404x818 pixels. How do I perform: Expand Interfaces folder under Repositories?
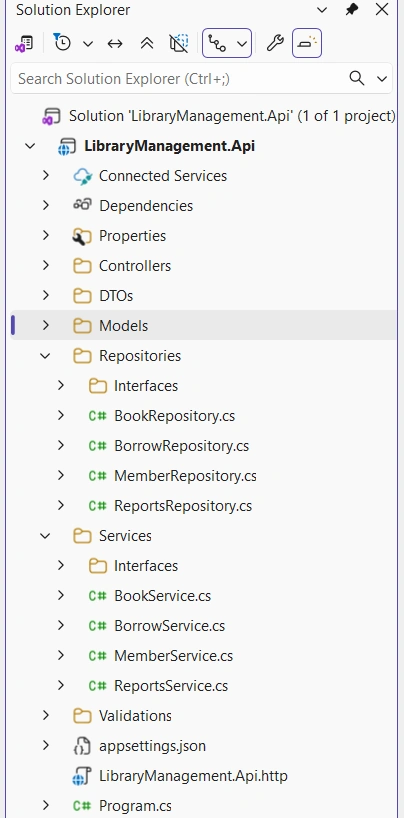[61, 386]
